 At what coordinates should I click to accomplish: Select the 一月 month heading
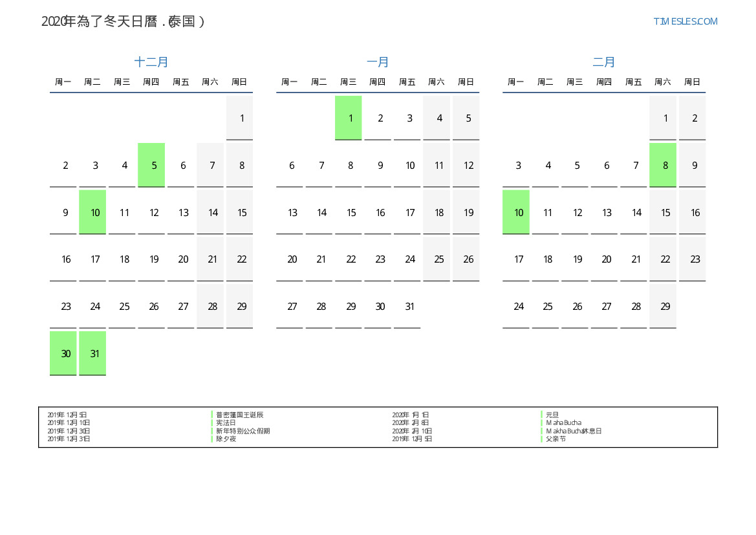pyautogui.click(x=378, y=62)
